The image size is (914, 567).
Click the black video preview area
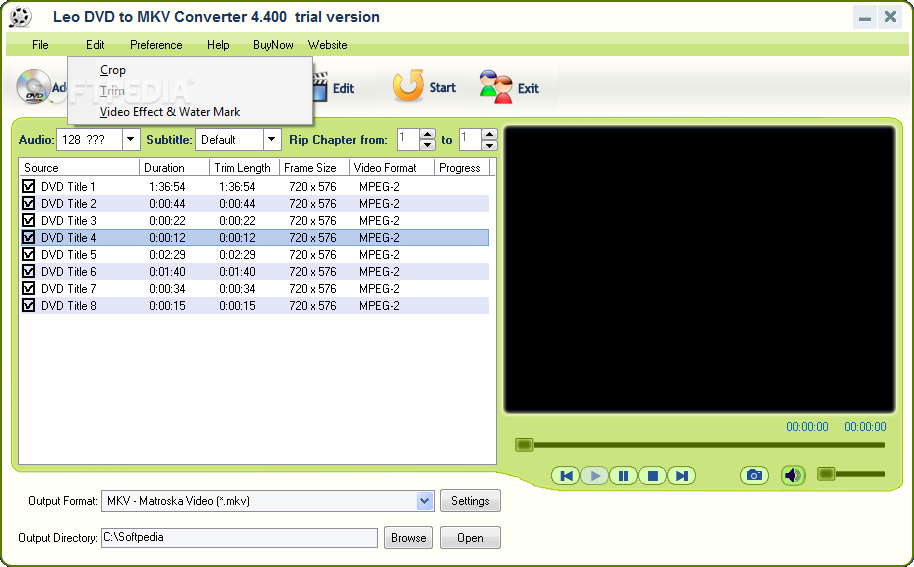coord(699,270)
